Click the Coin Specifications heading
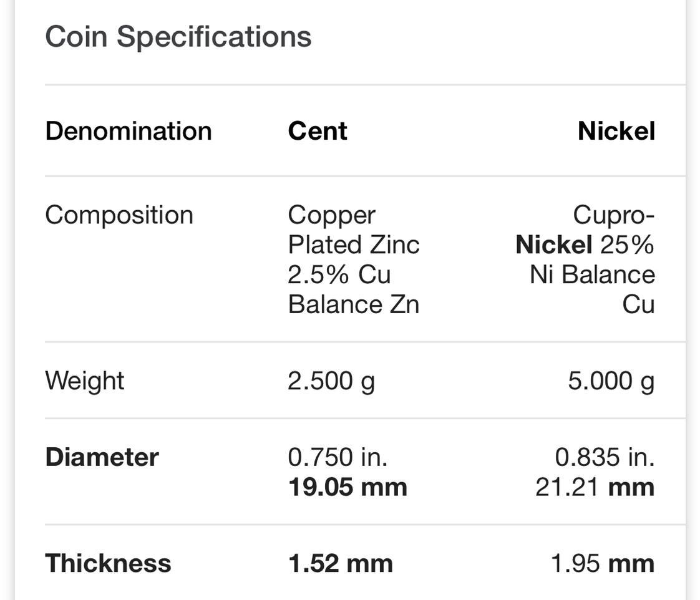 [x=178, y=36]
